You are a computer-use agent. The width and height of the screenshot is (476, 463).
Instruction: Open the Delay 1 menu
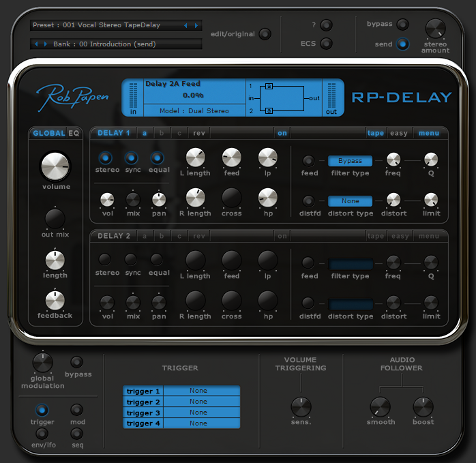click(x=429, y=133)
